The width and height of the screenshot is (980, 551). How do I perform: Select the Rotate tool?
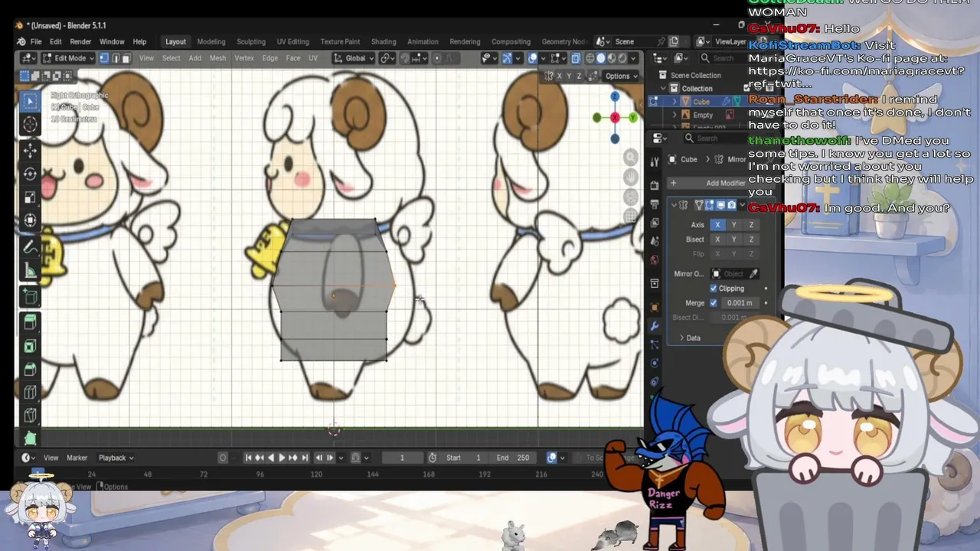[x=31, y=174]
